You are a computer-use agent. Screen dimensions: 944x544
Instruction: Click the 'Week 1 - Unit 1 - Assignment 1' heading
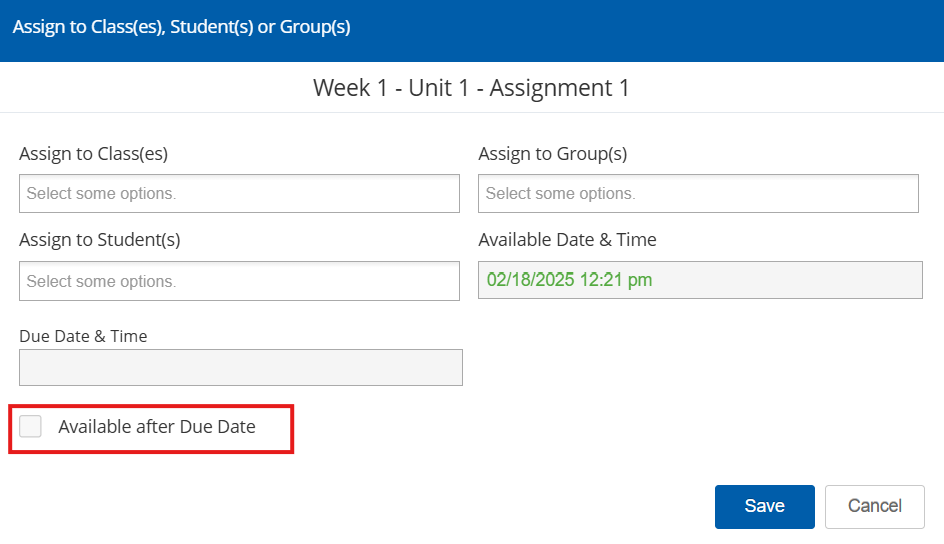point(471,88)
